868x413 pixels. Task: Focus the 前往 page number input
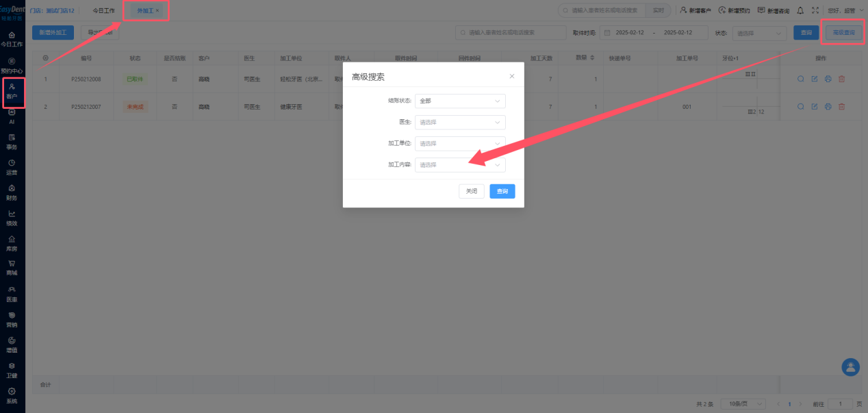pyautogui.click(x=841, y=404)
